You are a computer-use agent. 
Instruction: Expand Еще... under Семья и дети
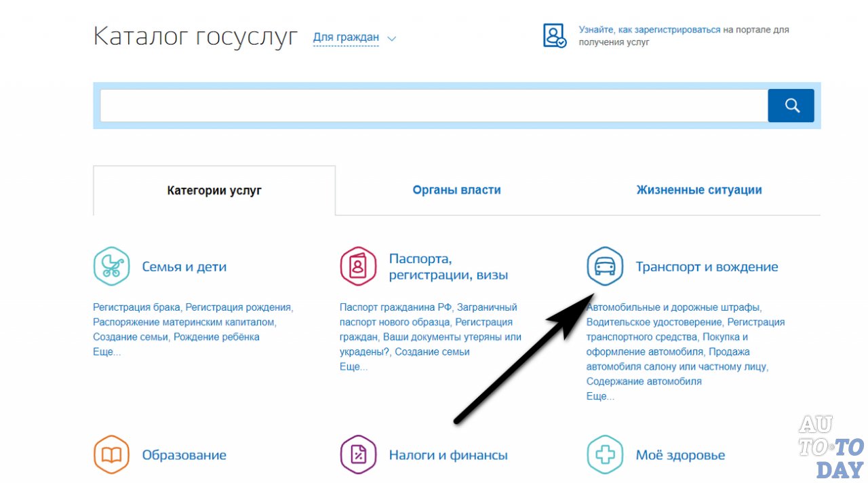coord(106,351)
